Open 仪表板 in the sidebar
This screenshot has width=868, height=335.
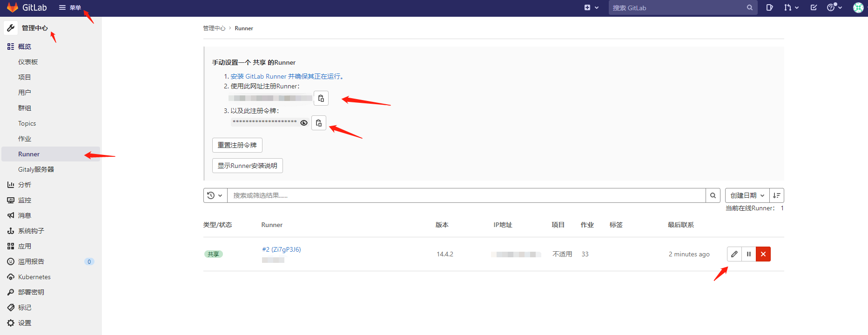click(28, 62)
